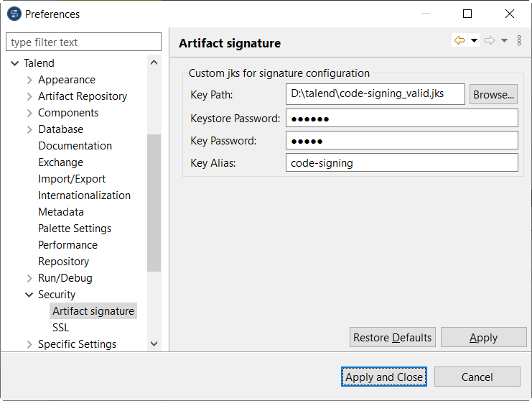This screenshot has width=532, height=401.
Task: Expand the Artifact Repository node
Action: coord(29,96)
